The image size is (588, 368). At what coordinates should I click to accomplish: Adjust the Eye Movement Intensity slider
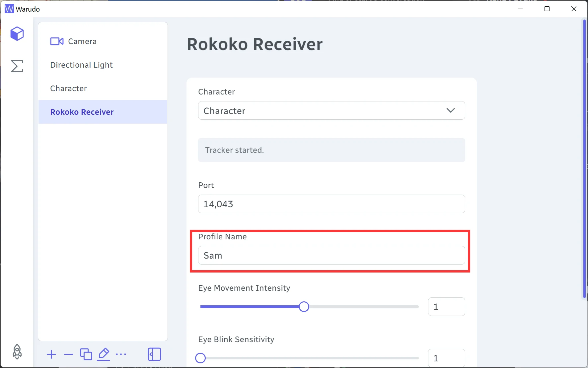(x=309, y=307)
